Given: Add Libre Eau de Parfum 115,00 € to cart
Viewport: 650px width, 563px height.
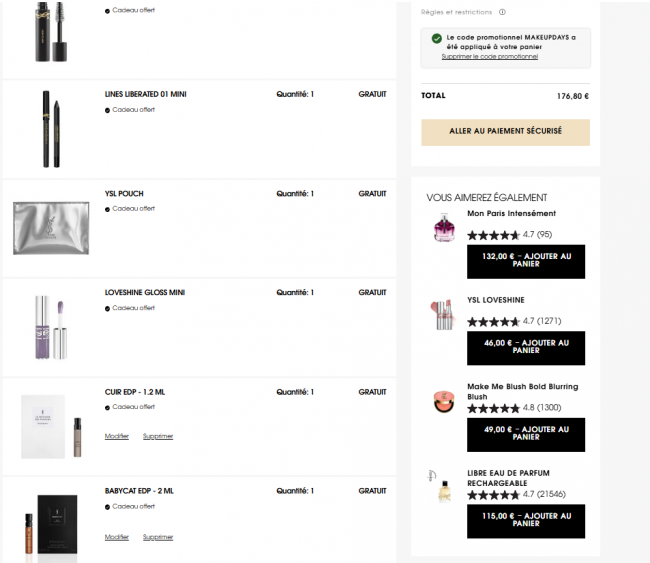Looking at the screenshot, I should (x=526, y=521).
